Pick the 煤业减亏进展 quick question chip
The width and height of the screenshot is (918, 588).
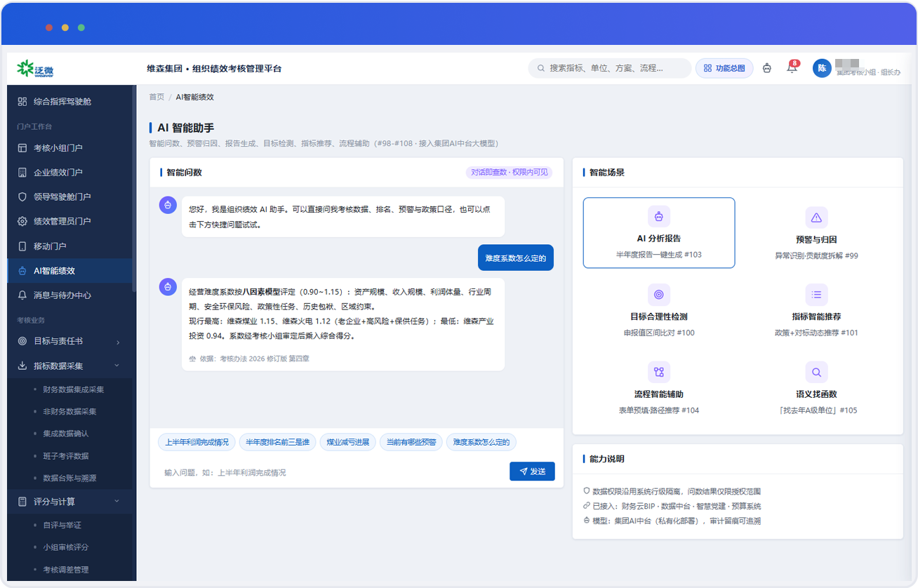348,442
